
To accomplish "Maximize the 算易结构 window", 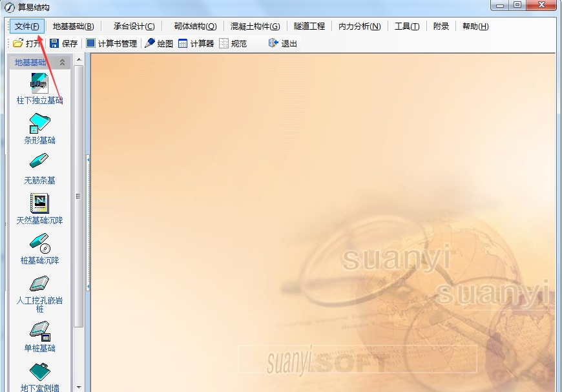I will [517, 5].
